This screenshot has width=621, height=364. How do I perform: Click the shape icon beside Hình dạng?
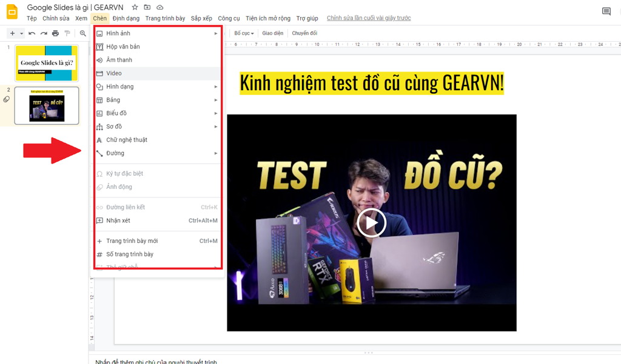(x=99, y=87)
